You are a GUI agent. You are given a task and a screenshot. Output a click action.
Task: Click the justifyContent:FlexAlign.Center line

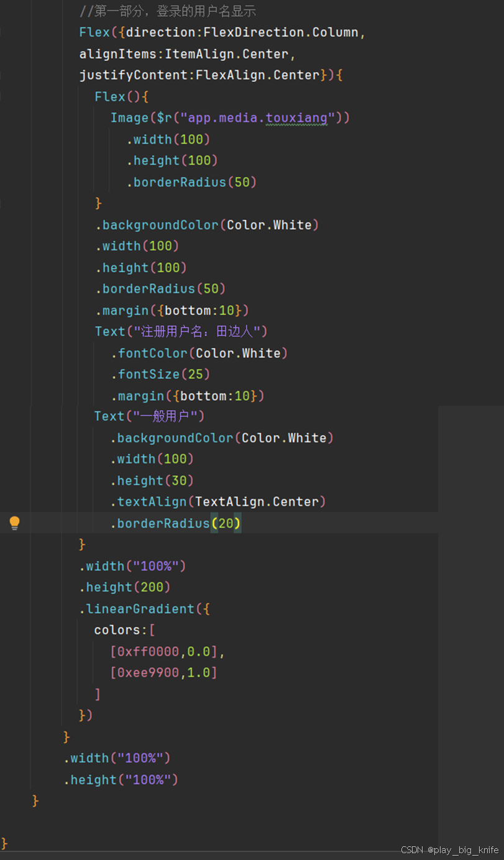tap(211, 75)
